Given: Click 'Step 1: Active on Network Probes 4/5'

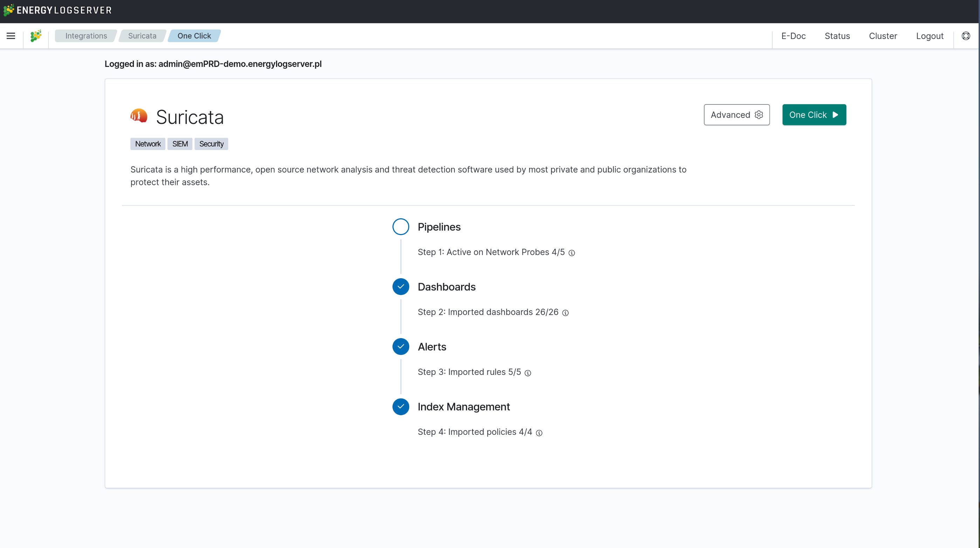Looking at the screenshot, I should (x=491, y=252).
